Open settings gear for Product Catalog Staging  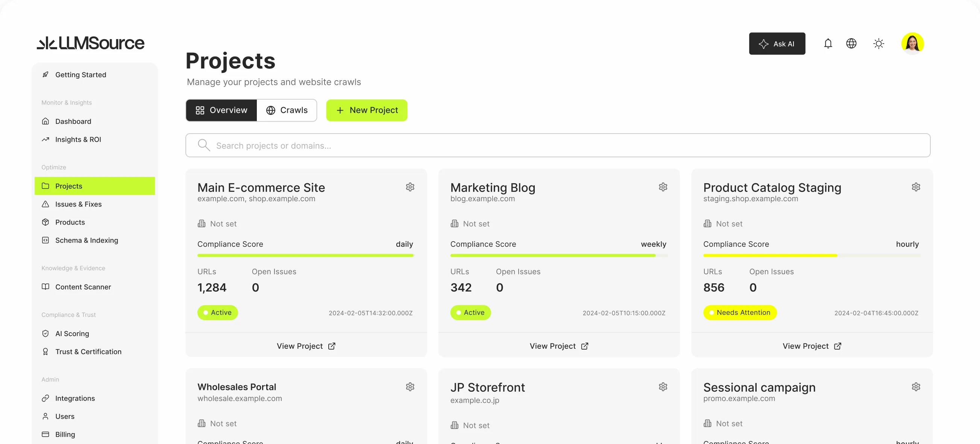coord(916,187)
